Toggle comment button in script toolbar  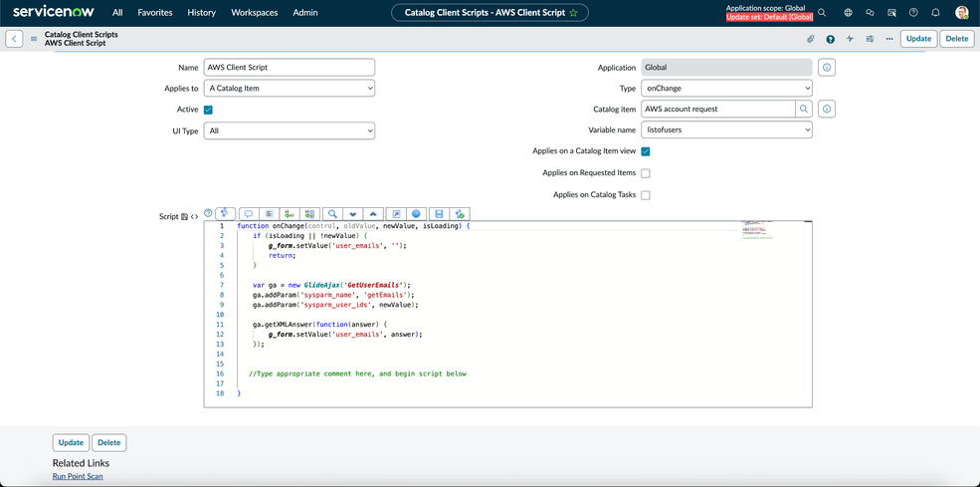coord(248,213)
